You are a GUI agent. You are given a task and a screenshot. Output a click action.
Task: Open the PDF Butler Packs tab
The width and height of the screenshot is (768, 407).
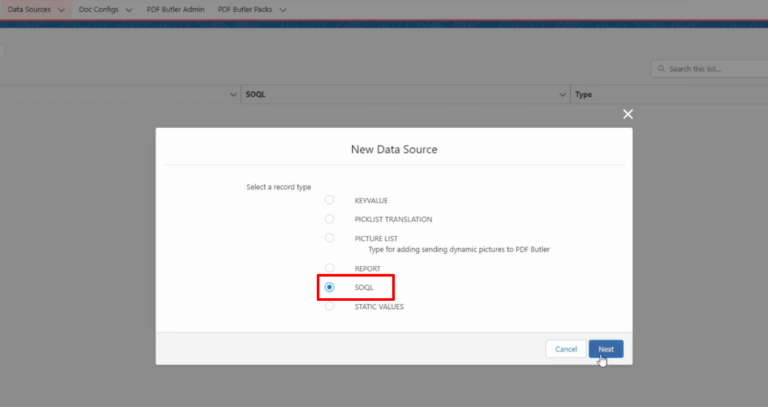[245, 9]
